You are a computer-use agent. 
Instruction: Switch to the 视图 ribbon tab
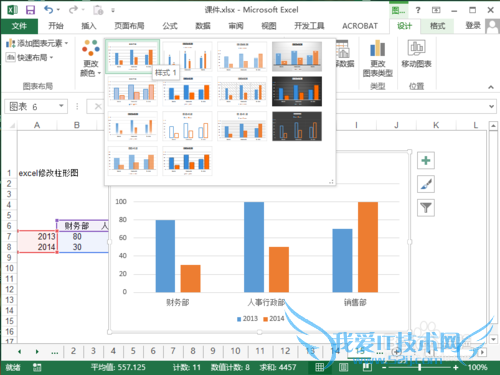[x=269, y=26]
